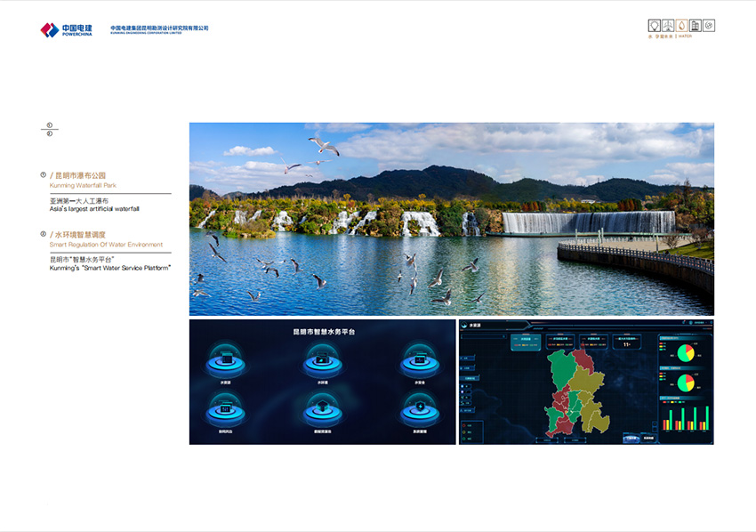Screen dimensions: 756x532
Task: Click the upper pie chart in dashboard
Action: tap(686, 353)
